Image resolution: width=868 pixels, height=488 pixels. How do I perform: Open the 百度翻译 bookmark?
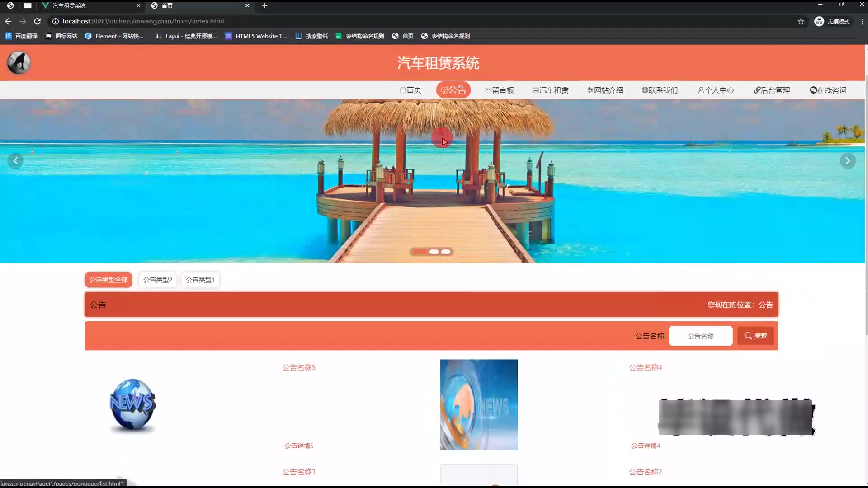pos(21,36)
